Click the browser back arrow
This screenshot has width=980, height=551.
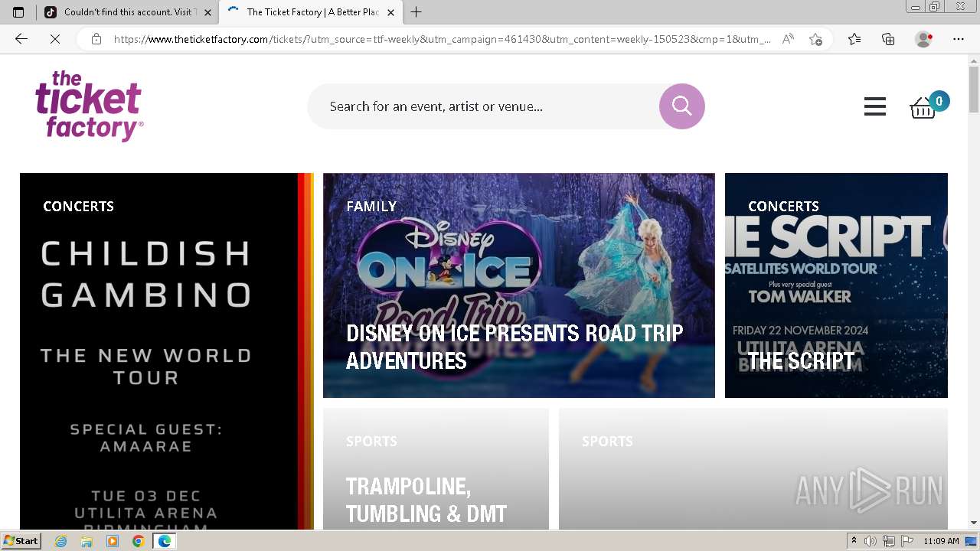[21, 39]
